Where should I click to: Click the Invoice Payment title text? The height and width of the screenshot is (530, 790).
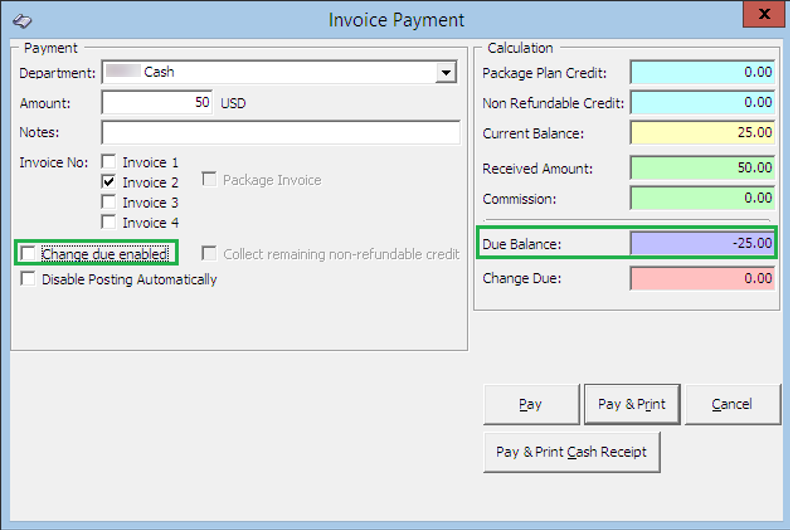[x=397, y=20]
